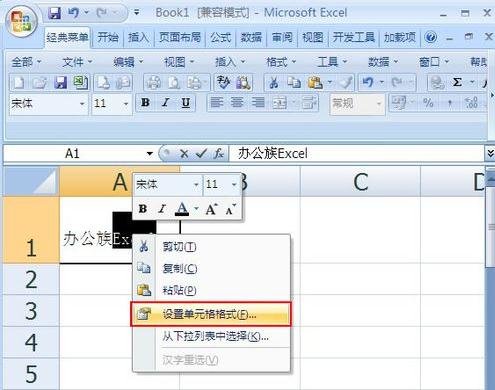
Task: Click the Select All corner button
Action: (x=31, y=181)
